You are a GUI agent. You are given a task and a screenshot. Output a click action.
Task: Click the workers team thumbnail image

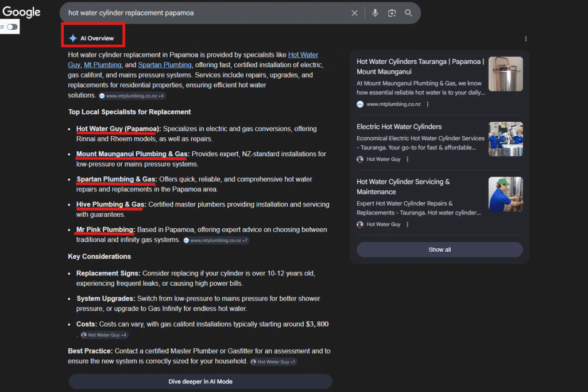(x=505, y=139)
